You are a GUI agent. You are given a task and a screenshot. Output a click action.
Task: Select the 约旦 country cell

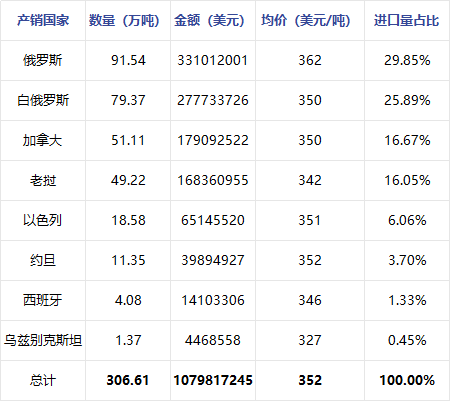click(x=43, y=260)
